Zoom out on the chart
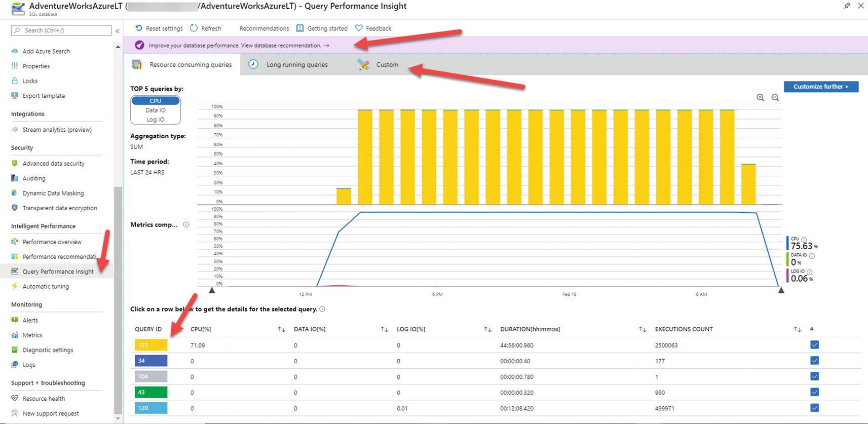The height and width of the screenshot is (424, 868). [x=775, y=98]
